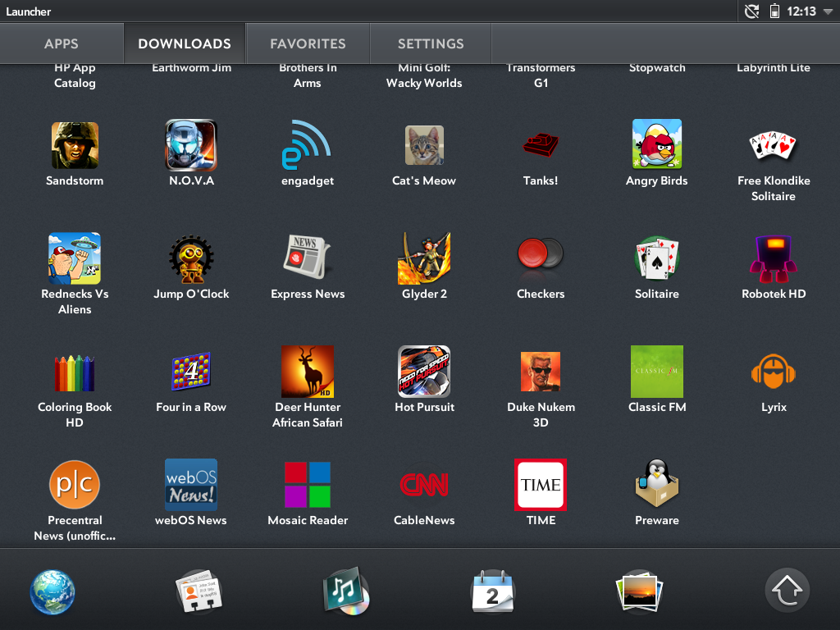Launch the Solitaire card game
This screenshot has height=630, width=840.
[657, 258]
